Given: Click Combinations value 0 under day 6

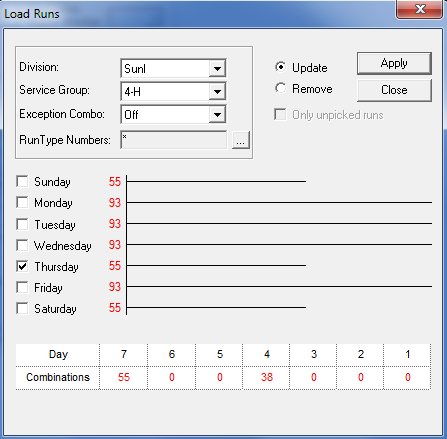Looking at the screenshot, I should pos(172,377).
